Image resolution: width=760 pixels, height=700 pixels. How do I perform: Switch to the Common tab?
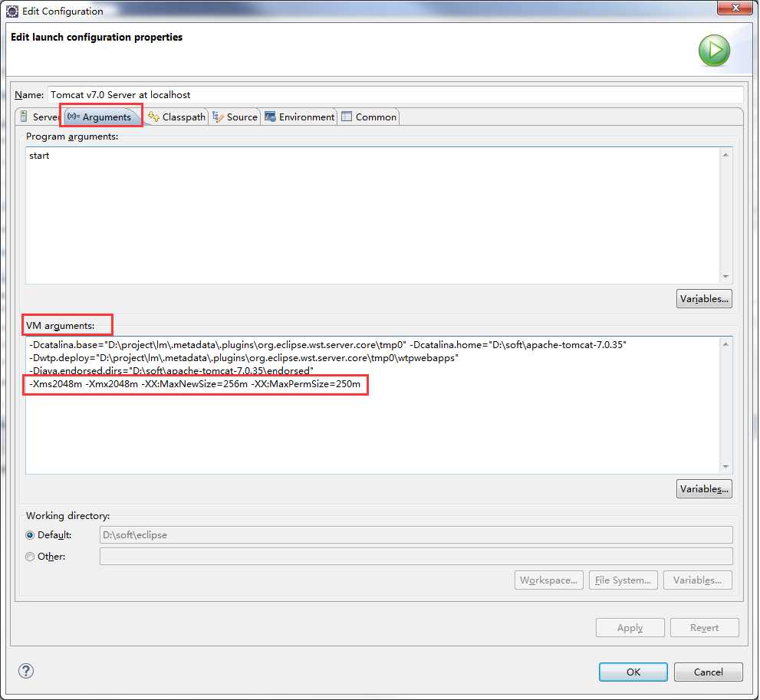click(370, 117)
